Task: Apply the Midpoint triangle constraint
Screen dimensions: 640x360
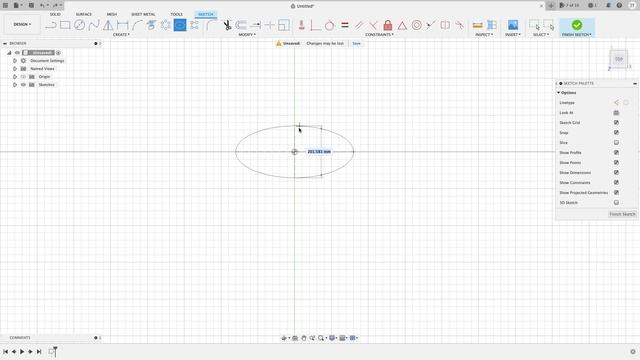Action: (402, 25)
